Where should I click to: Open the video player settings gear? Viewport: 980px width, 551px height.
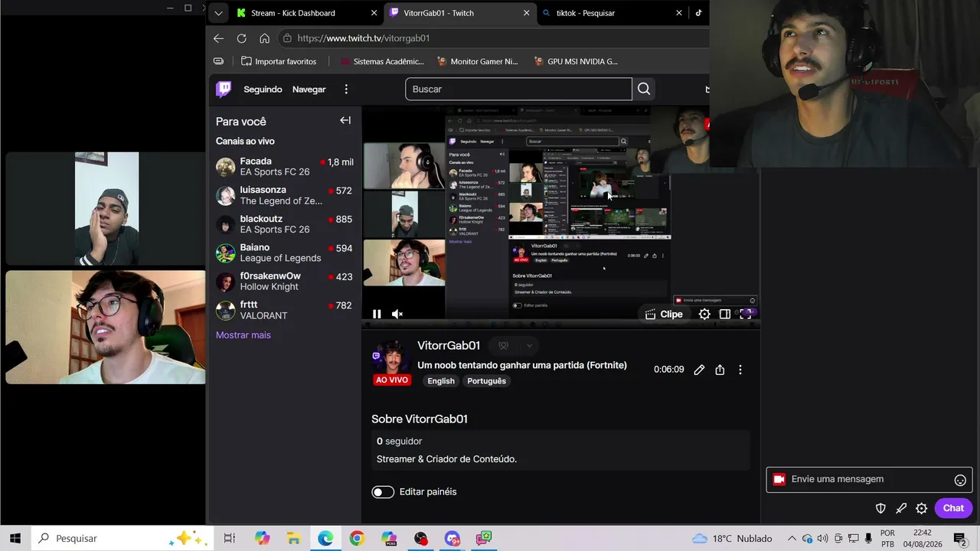pyautogui.click(x=704, y=314)
